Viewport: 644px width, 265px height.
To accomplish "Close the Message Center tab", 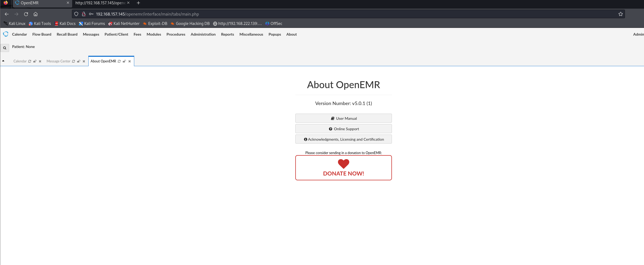I will pos(84,61).
